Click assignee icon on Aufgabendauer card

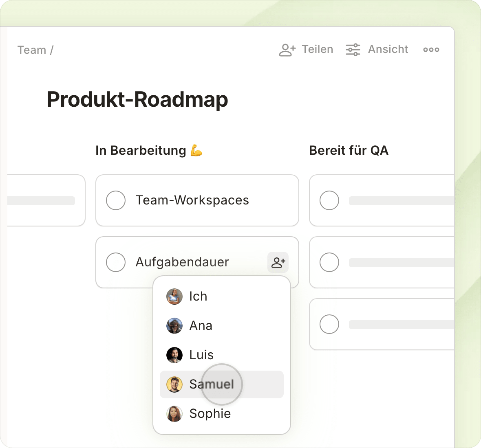(278, 262)
